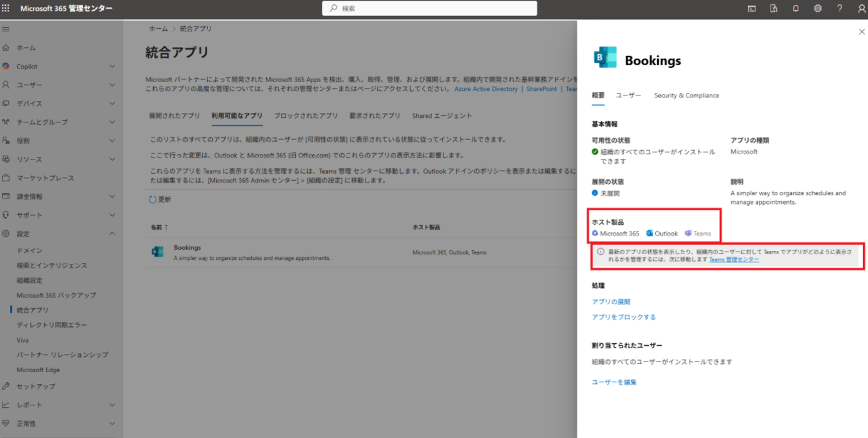
Task: Close the Bookings details panel
Action: tap(862, 31)
